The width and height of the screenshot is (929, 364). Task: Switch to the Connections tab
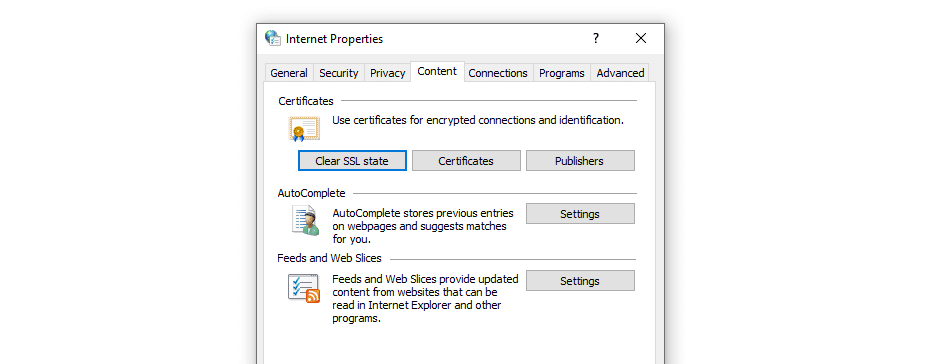[x=498, y=73]
